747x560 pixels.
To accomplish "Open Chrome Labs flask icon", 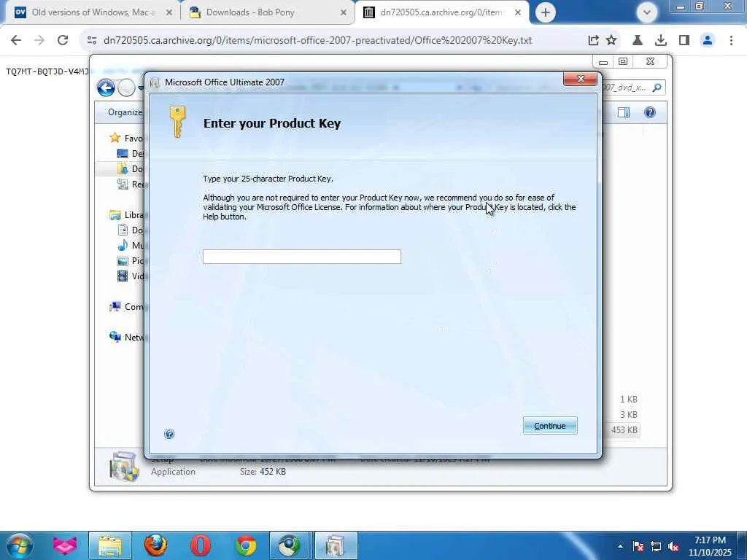I will coord(638,41).
